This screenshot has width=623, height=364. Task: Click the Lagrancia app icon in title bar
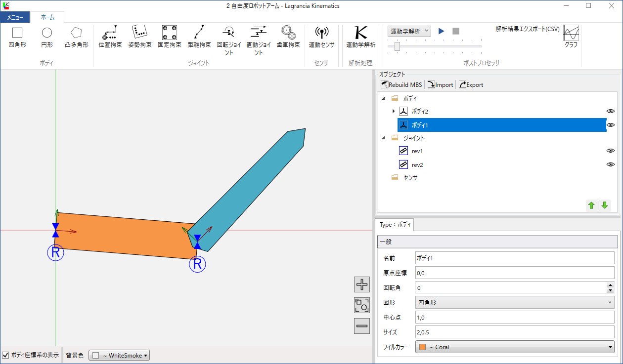click(6, 5)
